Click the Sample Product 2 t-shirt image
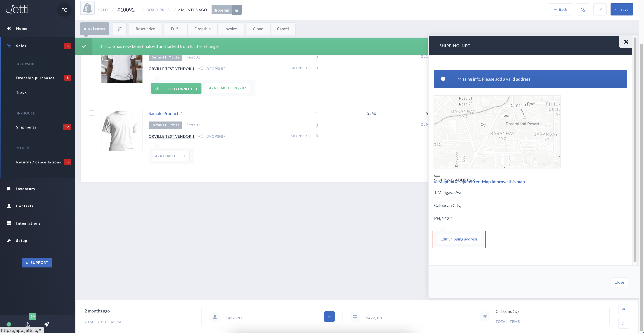This screenshot has height=333, width=644. pos(122,130)
